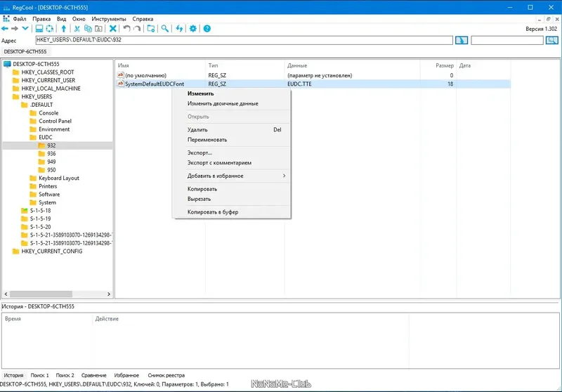
Task: Open help with the question mark icon
Action: click(207, 29)
